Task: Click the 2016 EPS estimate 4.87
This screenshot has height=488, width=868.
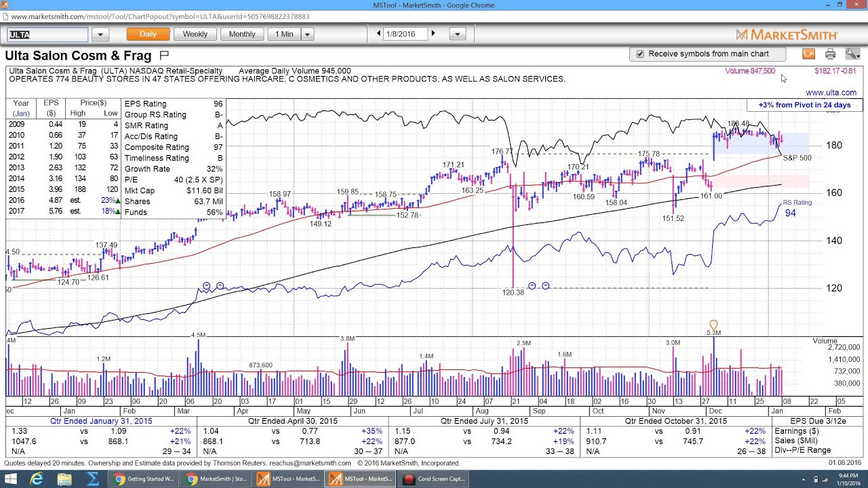Action: coord(55,201)
